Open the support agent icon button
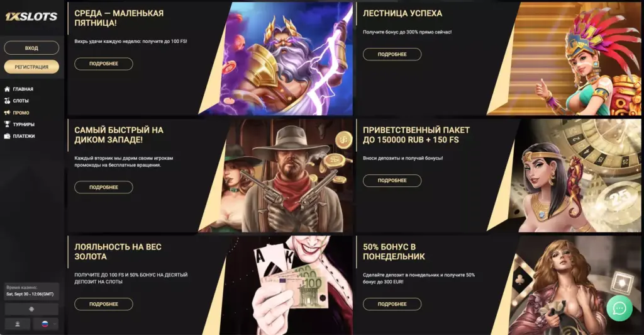This screenshot has width=644, height=335. pyautogui.click(x=17, y=324)
